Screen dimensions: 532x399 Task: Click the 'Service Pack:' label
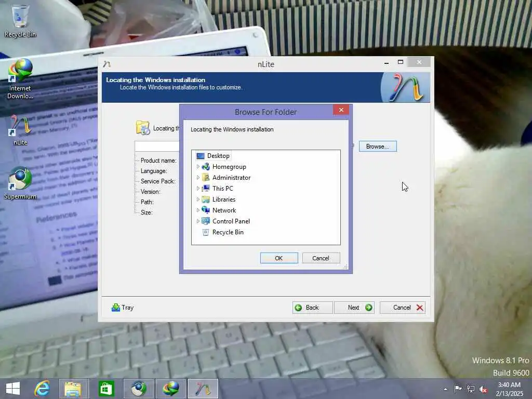tap(158, 181)
